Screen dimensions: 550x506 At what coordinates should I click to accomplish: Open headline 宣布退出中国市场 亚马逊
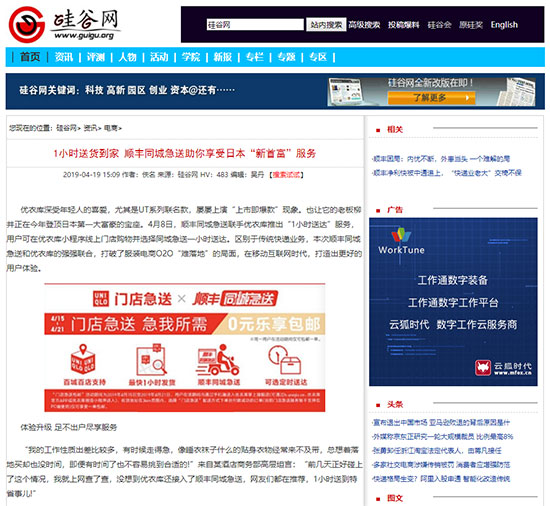[441, 423]
